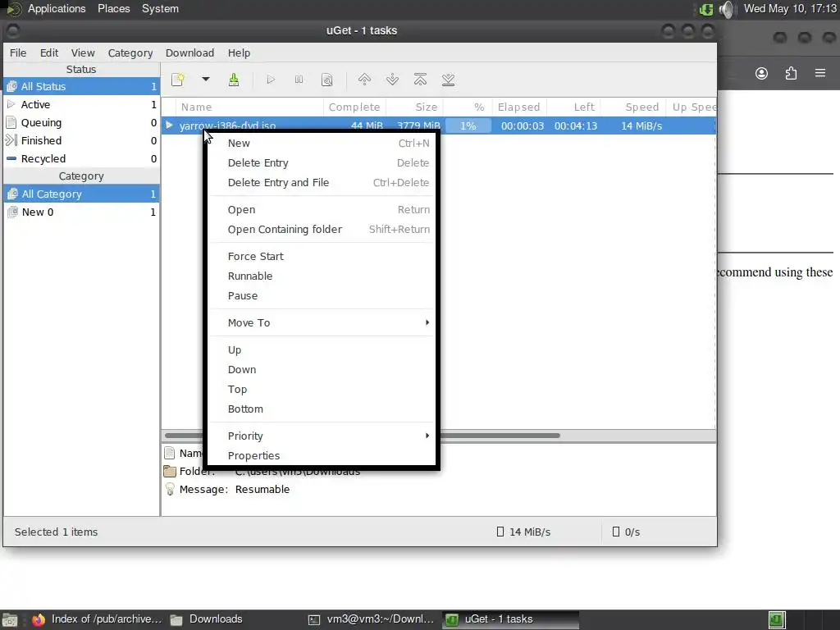Open the Applications menu in the top panel
Image resolution: width=840 pixels, height=630 pixels.
tap(57, 8)
